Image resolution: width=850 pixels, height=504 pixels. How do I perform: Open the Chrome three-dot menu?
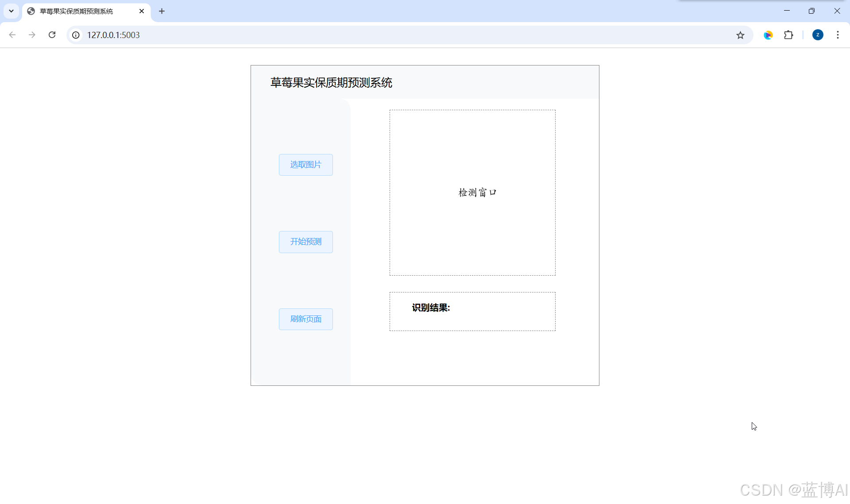(x=838, y=35)
